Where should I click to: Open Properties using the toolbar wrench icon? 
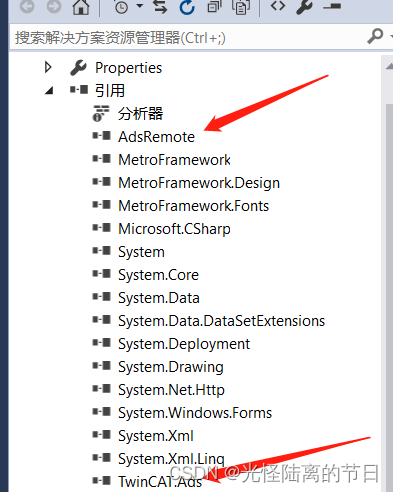coord(304,7)
